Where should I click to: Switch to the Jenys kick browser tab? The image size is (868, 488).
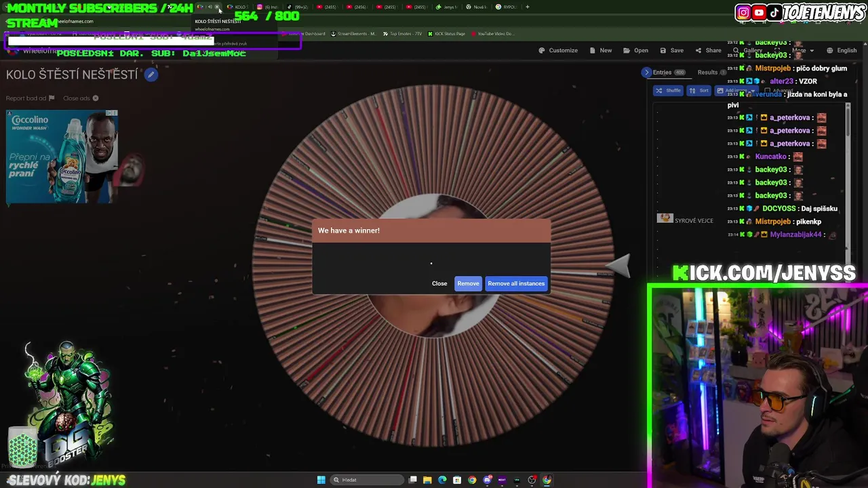click(x=446, y=7)
